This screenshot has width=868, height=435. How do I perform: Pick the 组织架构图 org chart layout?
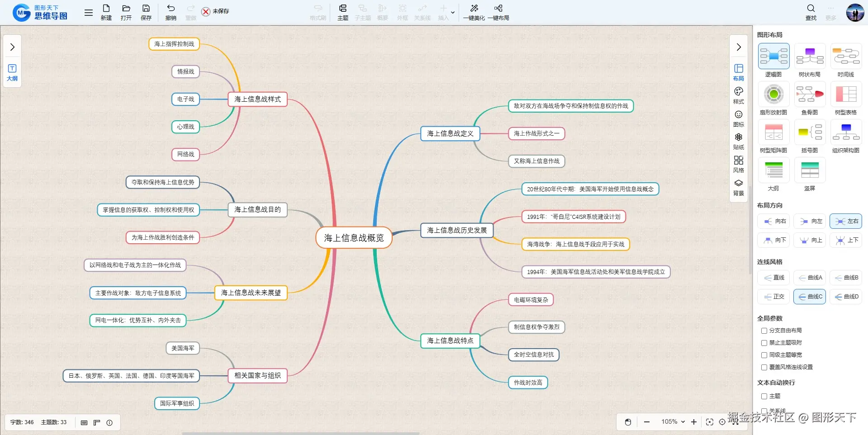tap(846, 132)
